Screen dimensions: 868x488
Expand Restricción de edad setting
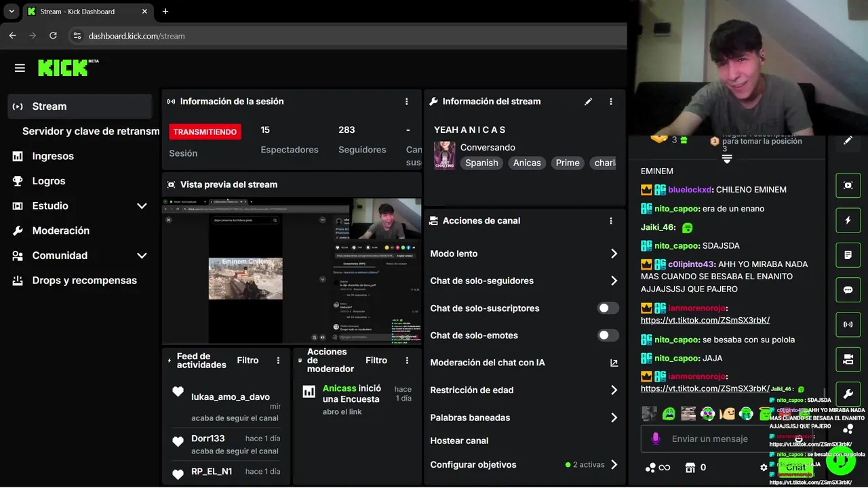click(x=614, y=390)
